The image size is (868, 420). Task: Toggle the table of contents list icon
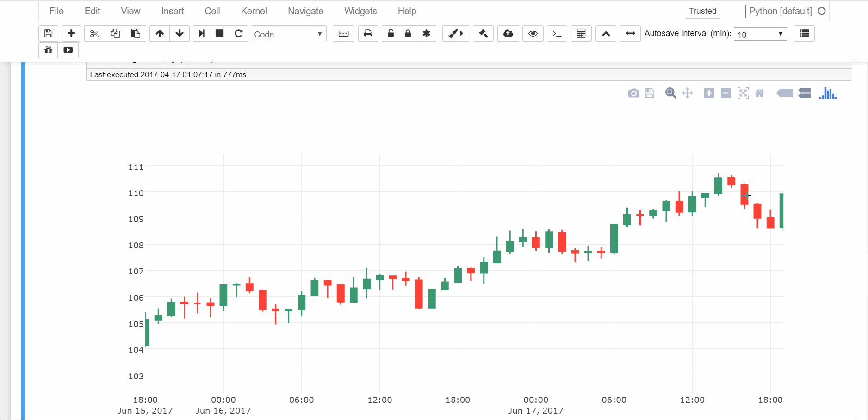pyautogui.click(x=804, y=33)
